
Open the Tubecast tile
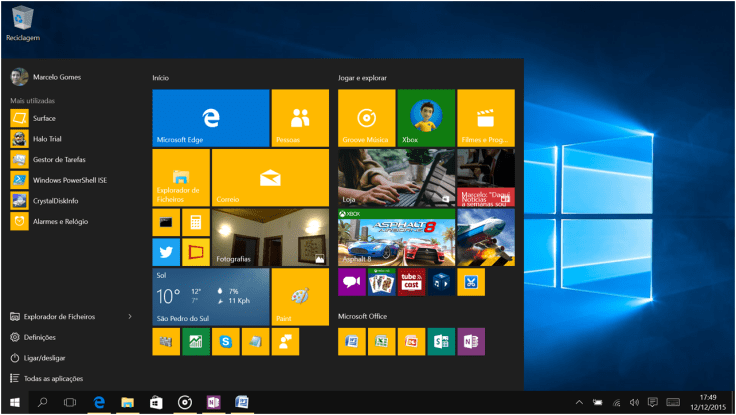411,282
